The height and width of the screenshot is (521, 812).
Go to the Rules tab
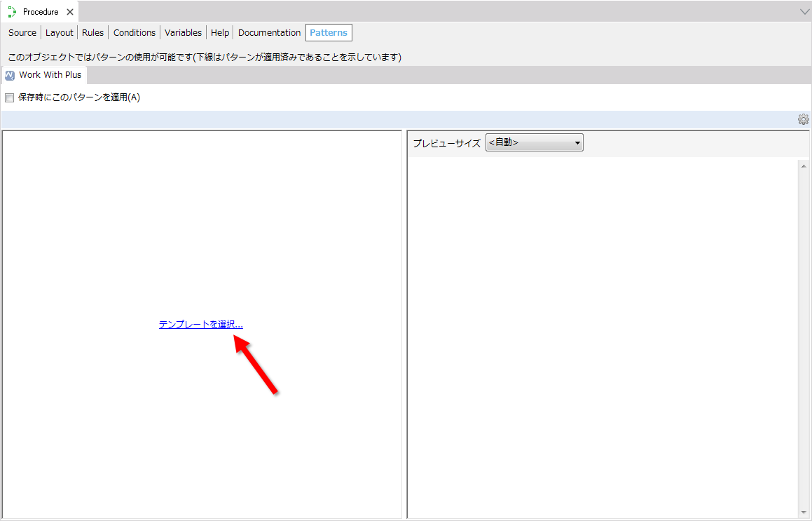92,33
